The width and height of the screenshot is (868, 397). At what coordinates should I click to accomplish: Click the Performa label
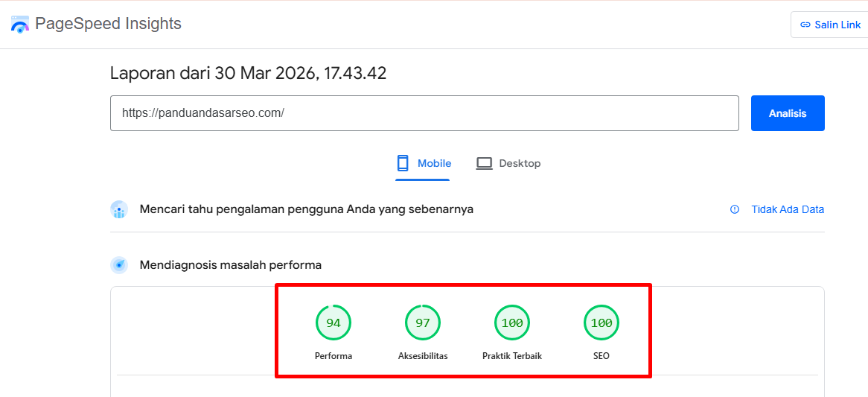click(x=334, y=356)
